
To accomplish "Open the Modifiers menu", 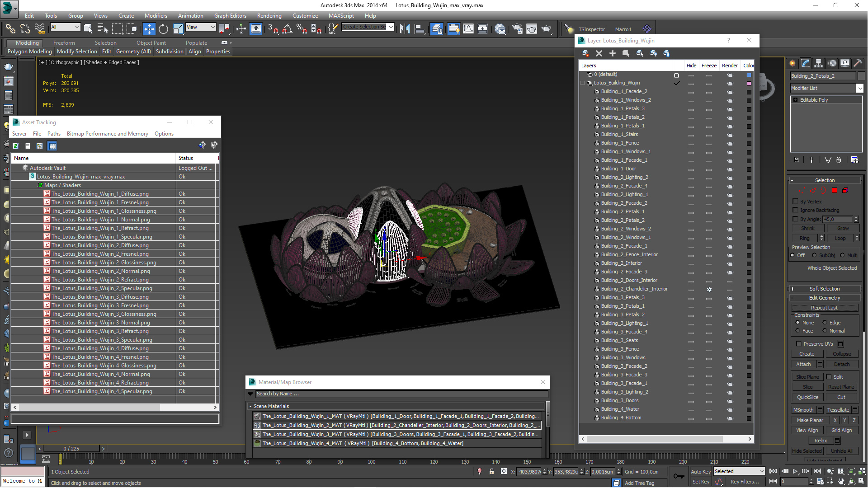I will [156, 15].
